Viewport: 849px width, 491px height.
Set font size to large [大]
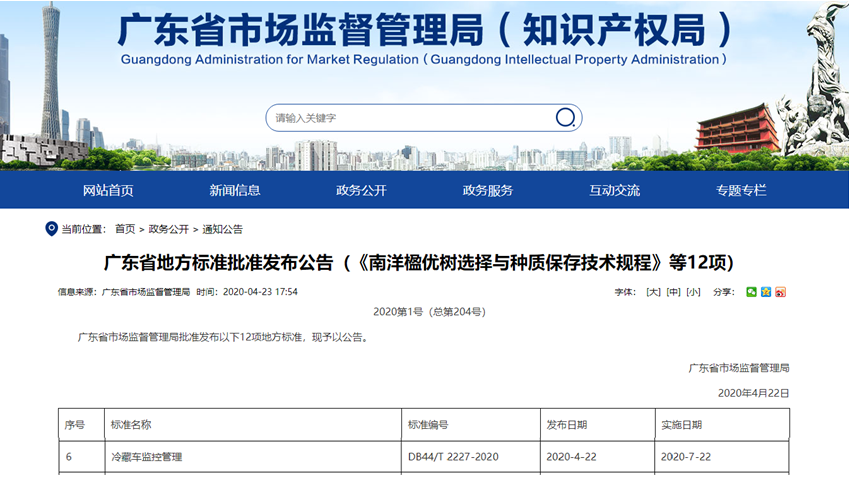tap(653, 292)
